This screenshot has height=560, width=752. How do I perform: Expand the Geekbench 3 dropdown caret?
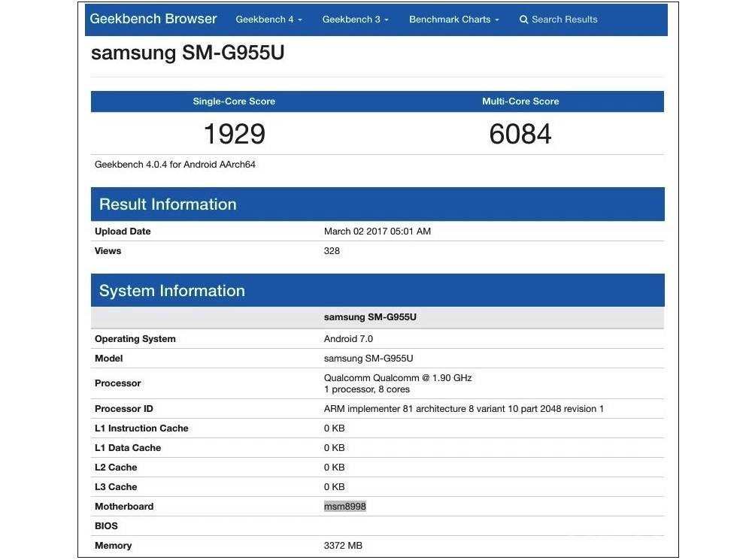click(x=386, y=20)
